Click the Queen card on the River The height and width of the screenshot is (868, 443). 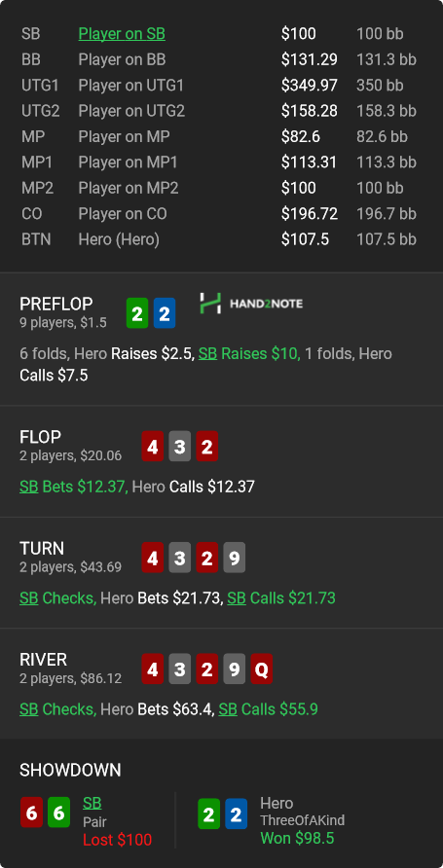click(x=261, y=669)
